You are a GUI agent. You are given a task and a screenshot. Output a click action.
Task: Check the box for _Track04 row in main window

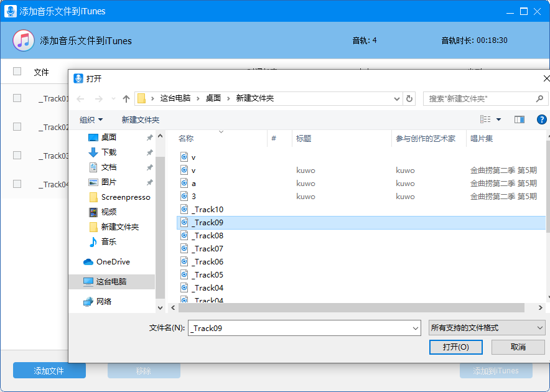[17, 184]
